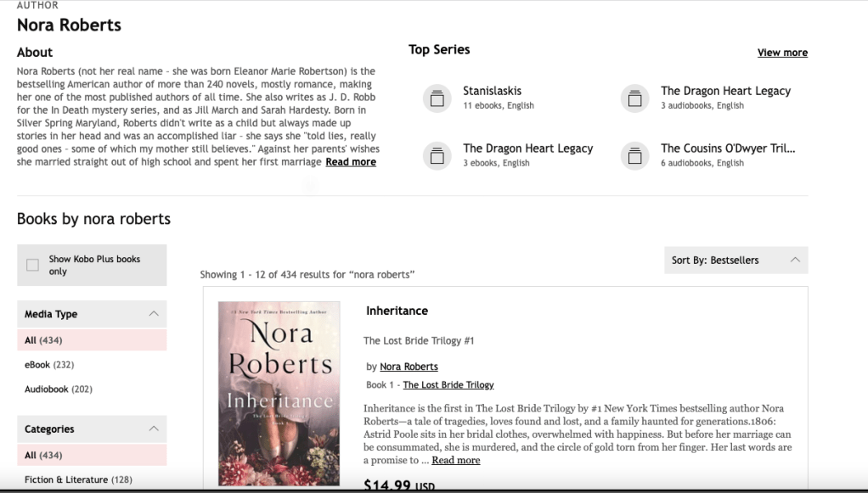Image resolution: width=868 pixels, height=493 pixels.
Task: Open the Inheritance book title link
Action: [x=397, y=311]
